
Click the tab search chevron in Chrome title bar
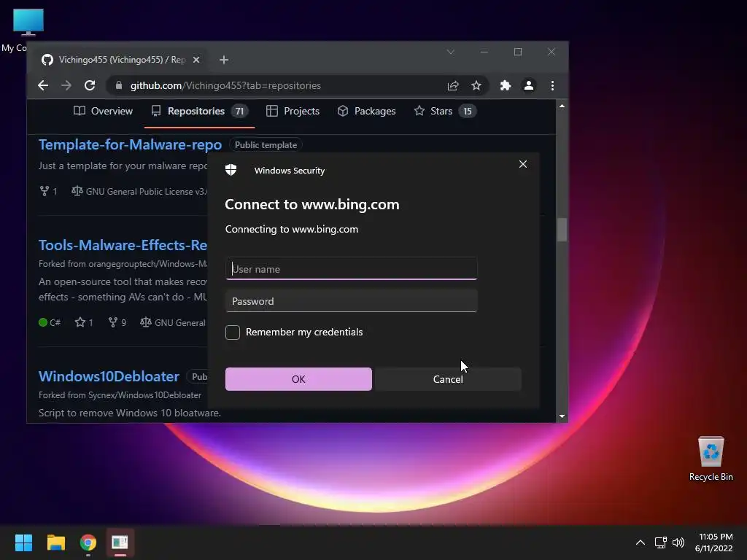point(450,52)
